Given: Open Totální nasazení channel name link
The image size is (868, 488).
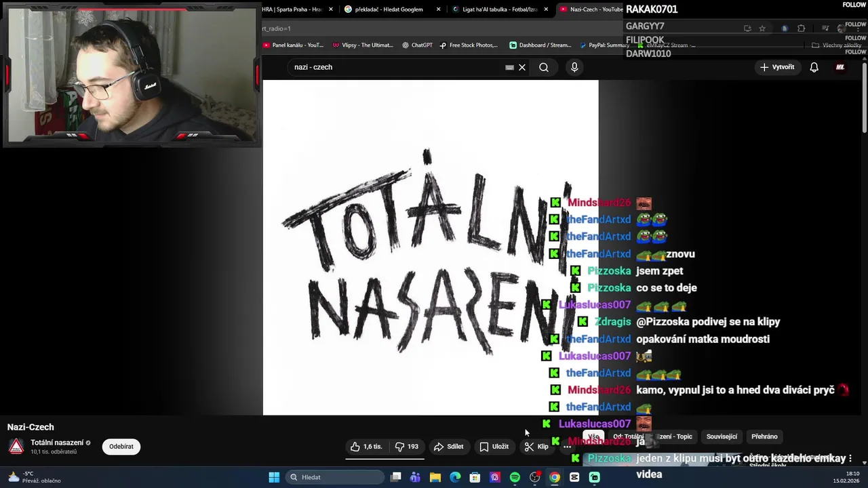Looking at the screenshot, I should pyautogui.click(x=57, y=443).
